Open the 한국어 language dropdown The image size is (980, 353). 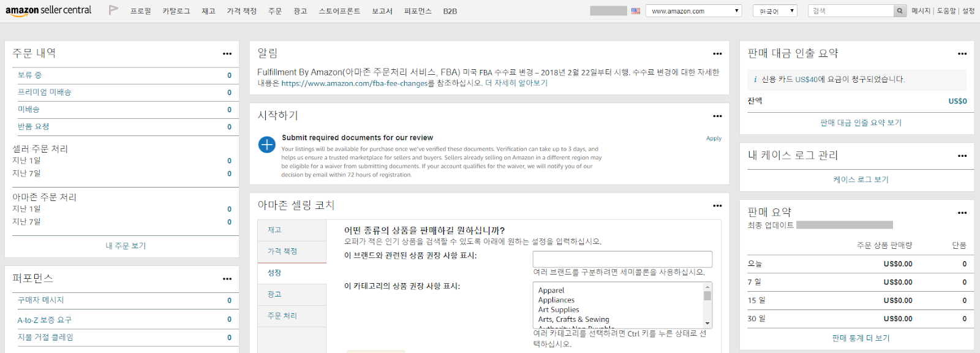(775, 11)
